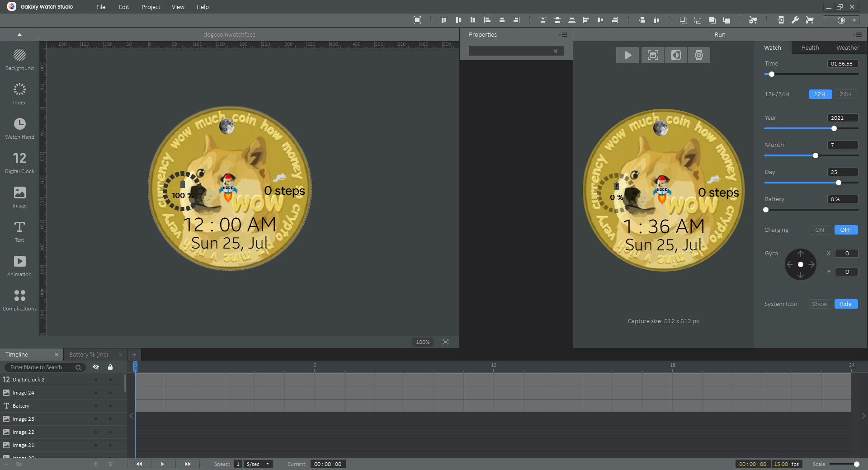
Task: Set System Icon to Show
Action: coord(819,304)
